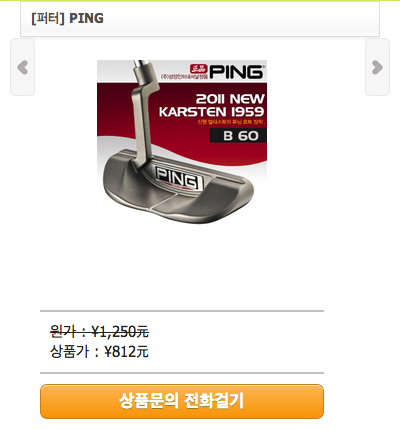The height and width of the screenshot is (430, 400).
Task: Click the PING badge on putter head
Action: (179, 178)
